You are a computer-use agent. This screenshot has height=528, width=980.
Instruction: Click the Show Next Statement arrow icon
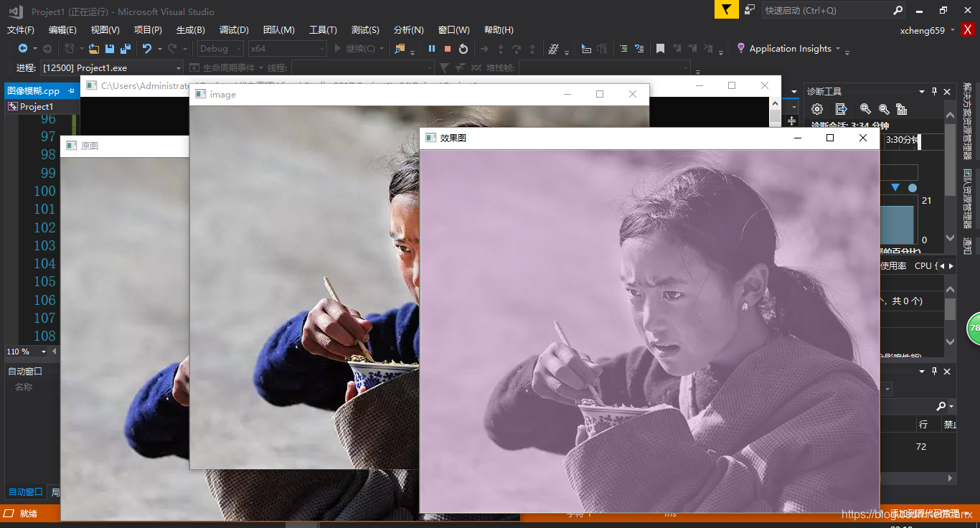tap(484, 49)
